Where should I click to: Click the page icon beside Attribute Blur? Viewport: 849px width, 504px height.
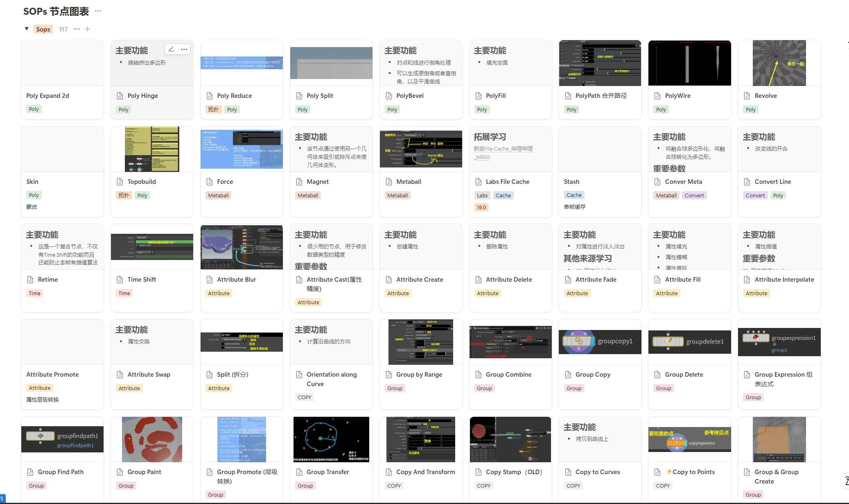point(210,280)
